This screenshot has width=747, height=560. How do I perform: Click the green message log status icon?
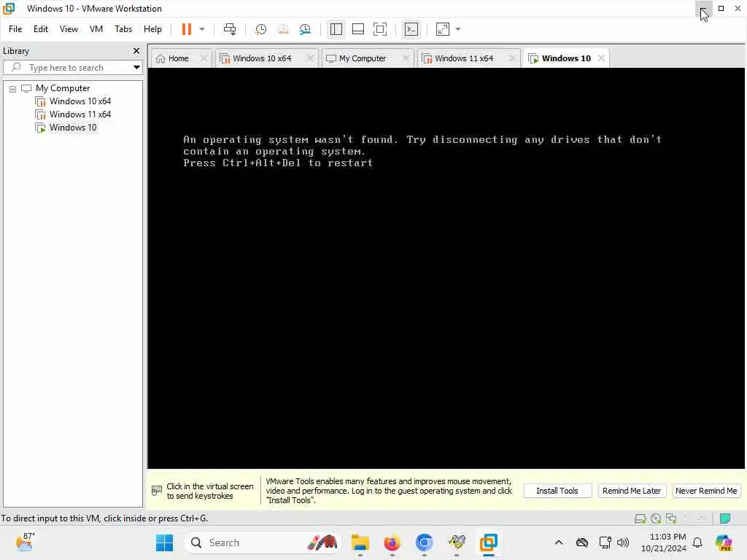725,518
